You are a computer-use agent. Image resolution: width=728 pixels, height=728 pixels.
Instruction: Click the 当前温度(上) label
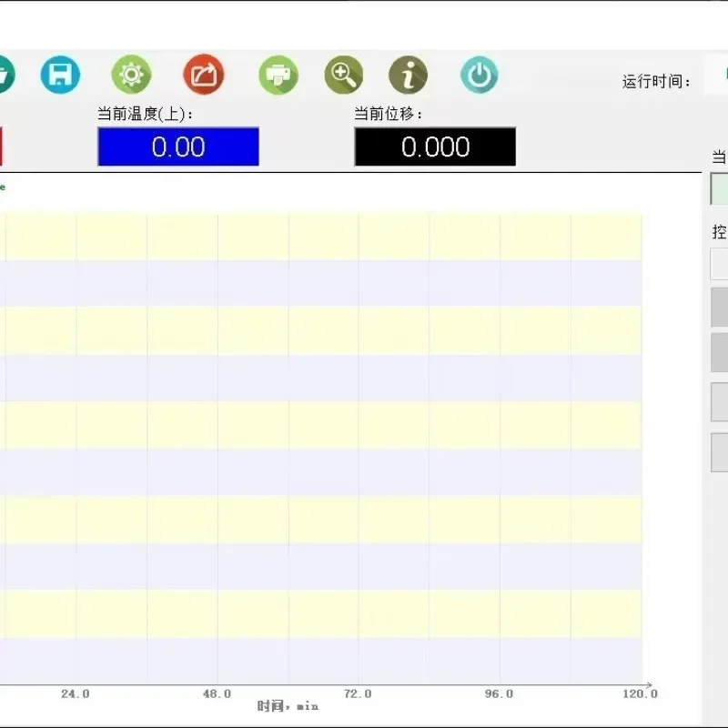click(x=145, y=114)
